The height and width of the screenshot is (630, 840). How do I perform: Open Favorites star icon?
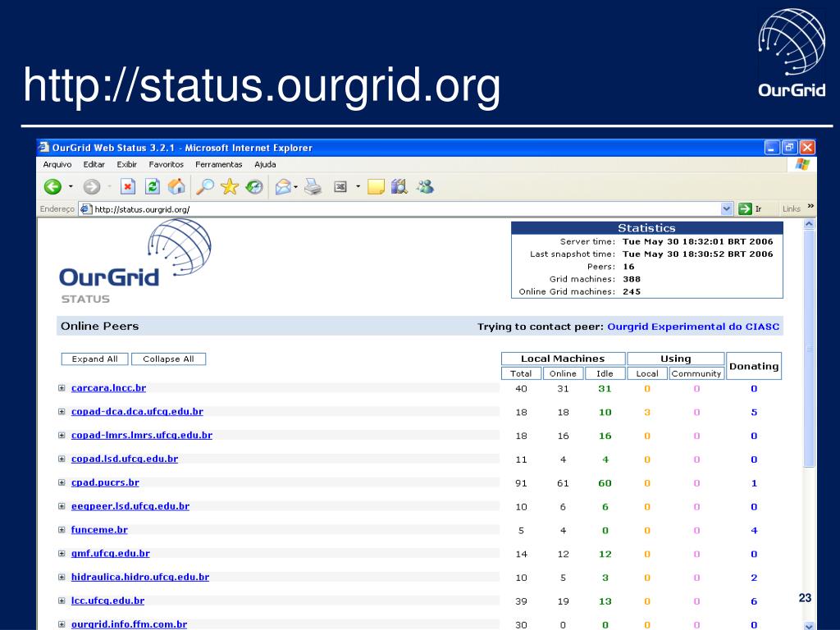click(x=230, y=186)
